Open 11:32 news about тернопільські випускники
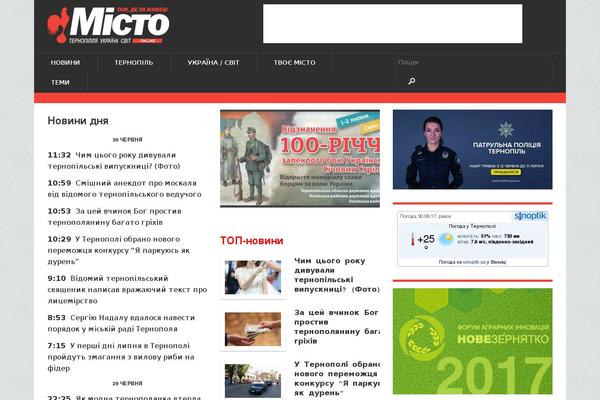The width and height of the screenshot is (600, 400). 114,160
